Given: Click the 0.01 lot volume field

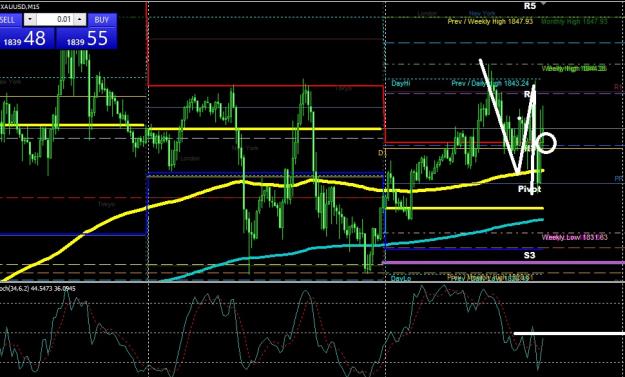Looking at the screenshot, I should [x=55, y=20].
